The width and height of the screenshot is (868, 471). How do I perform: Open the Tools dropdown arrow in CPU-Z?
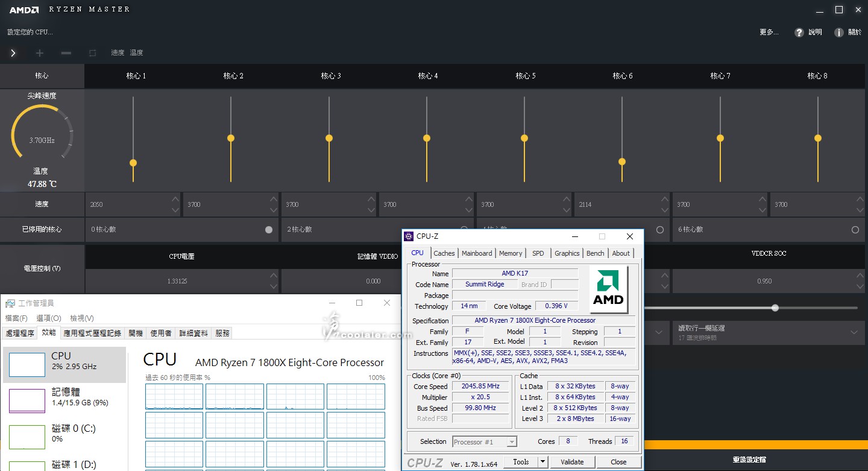[542, 462]
